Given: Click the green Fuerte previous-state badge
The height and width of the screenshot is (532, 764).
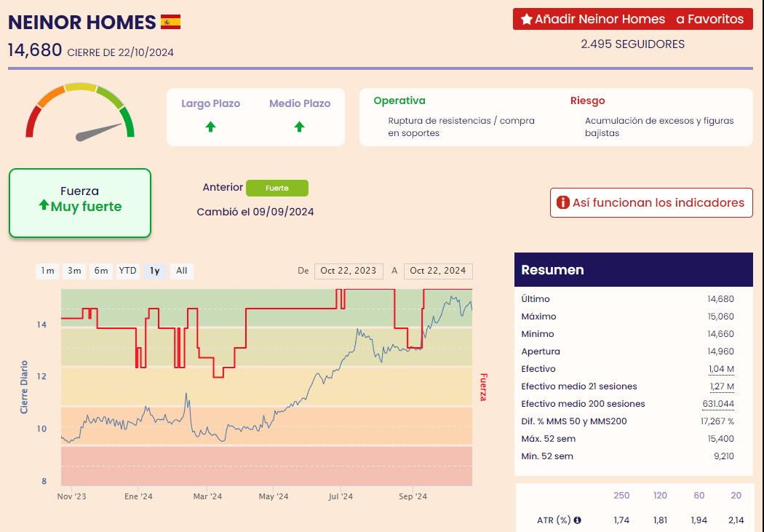Looking at the screenshot, I should (x=276, y=188).
